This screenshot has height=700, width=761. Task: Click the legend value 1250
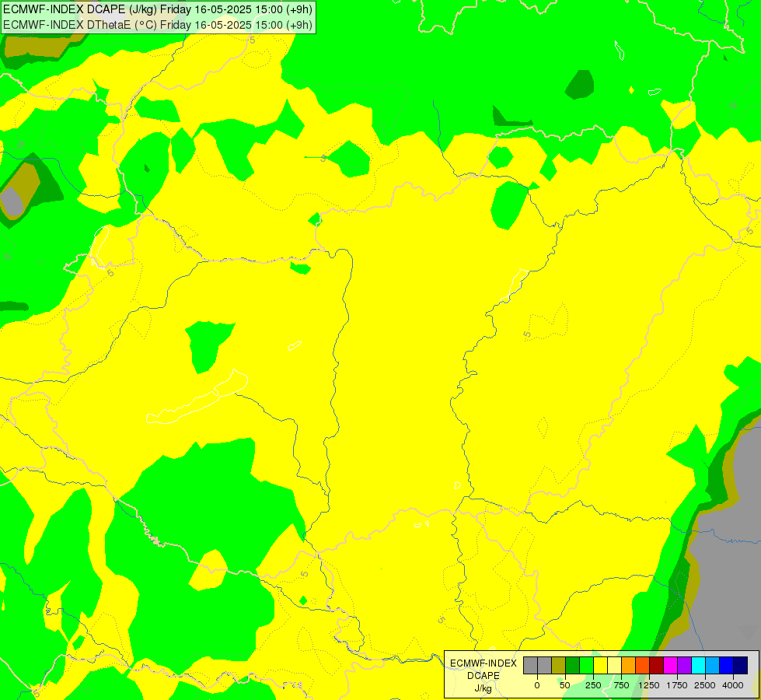pyautogui.click(x=649, y=685)
